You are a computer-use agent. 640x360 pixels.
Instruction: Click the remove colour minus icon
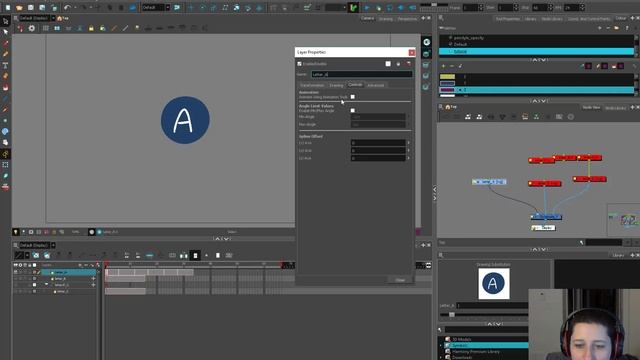click(452, 66)
